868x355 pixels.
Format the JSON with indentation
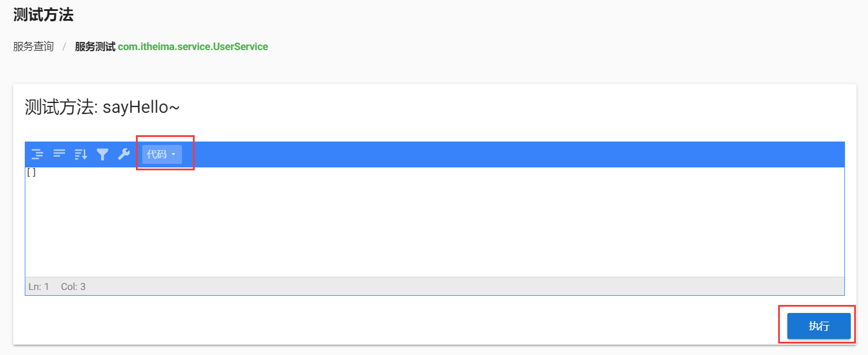pyautogui.click(x=37, y=154)
